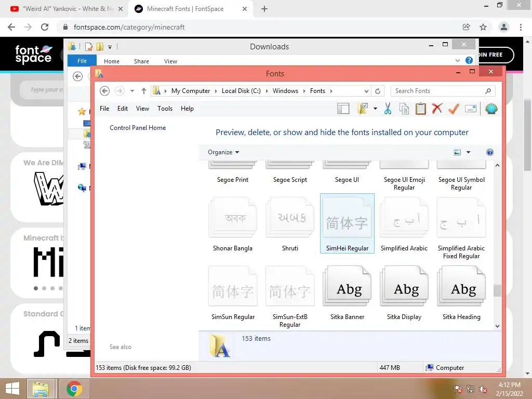This screenshot has width=532, height=399.
Task: Select the Simplified Arabic font thumbnail
Action: tap(404, 218)
